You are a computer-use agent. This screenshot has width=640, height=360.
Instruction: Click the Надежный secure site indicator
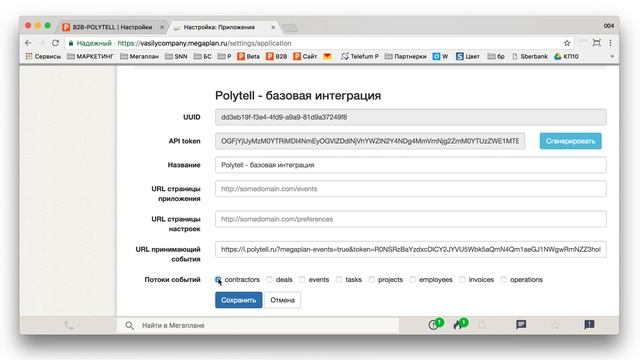click(90, 43)
